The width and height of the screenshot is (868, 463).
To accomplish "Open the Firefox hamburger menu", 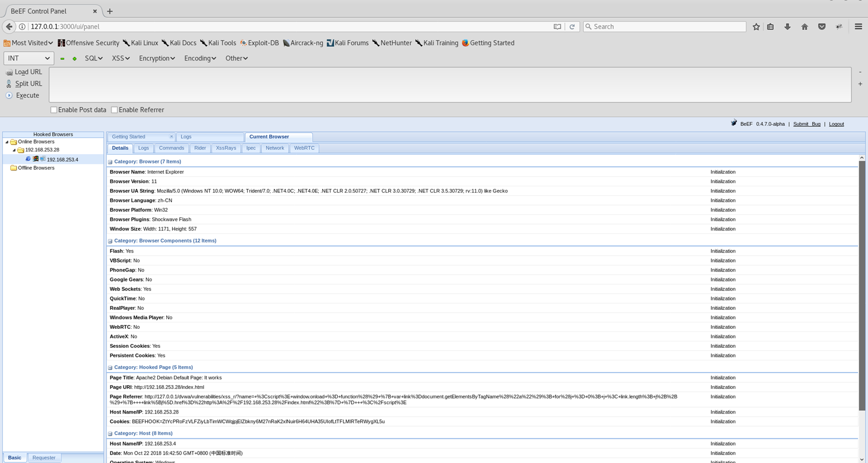I will click(858, 26).
